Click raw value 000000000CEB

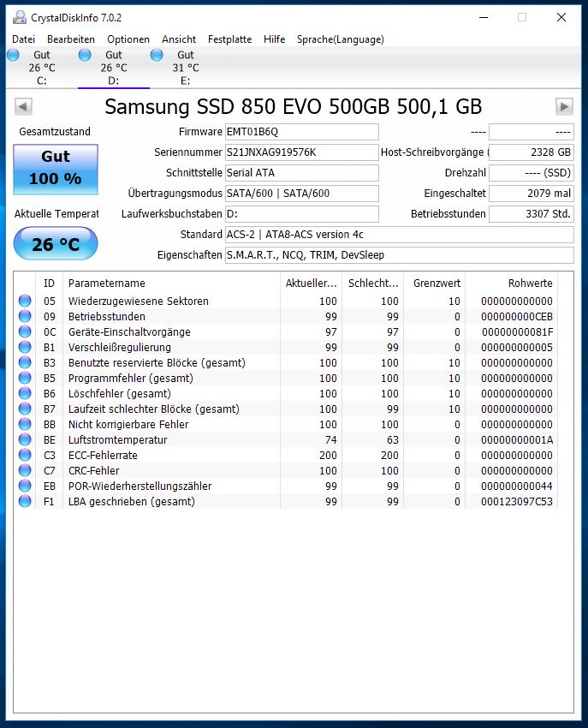point(517,317)
